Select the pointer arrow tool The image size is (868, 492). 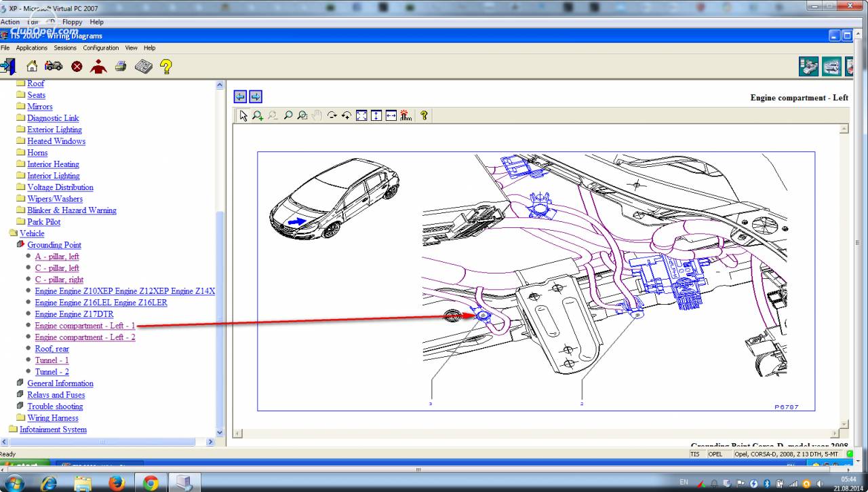(x=243, y=116)
